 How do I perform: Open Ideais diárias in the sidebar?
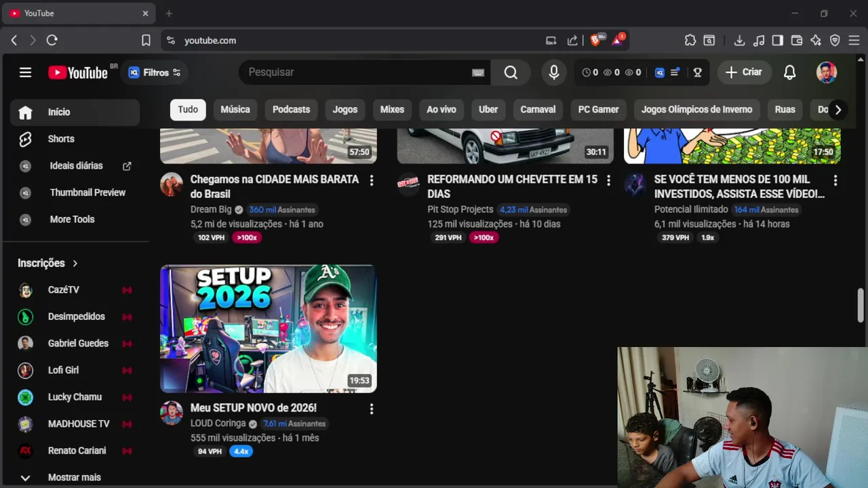tap(75, 166)
